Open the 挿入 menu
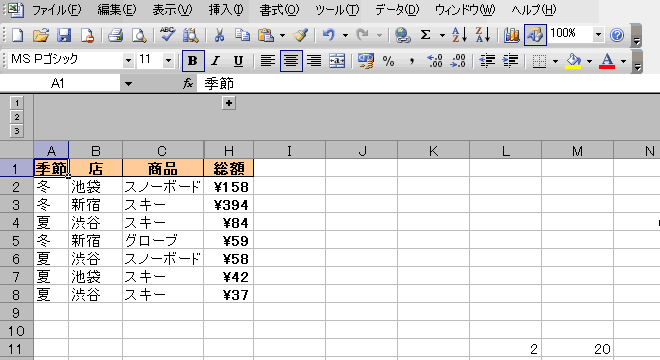 (x=226, y=9)
